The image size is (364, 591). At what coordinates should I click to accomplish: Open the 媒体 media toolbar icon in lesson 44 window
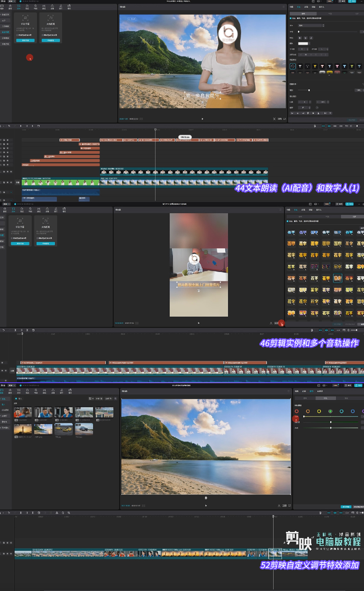point(2,7)
